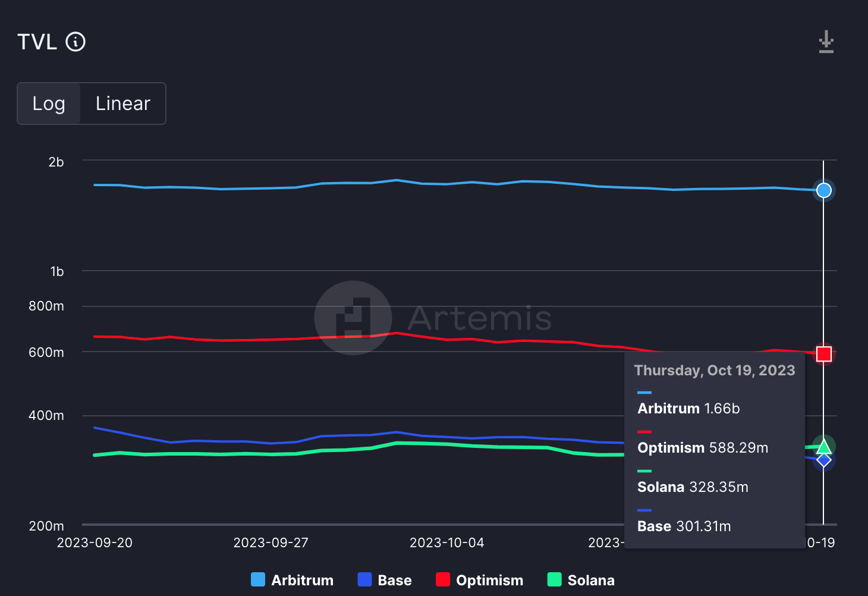Viewport: 868px width, 596px height.
Task: Click the 800m y-axis label
Action: pyautogui.click(x=46, y=306)
